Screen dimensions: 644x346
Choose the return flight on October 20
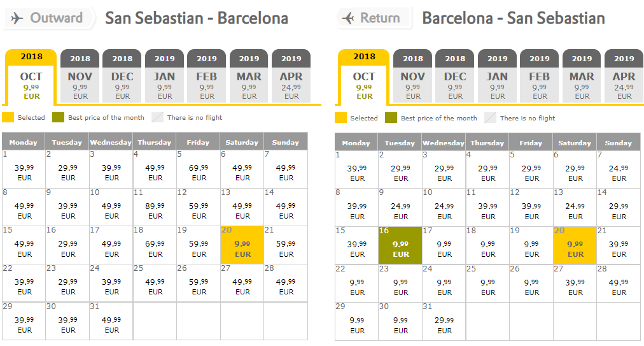575,245
